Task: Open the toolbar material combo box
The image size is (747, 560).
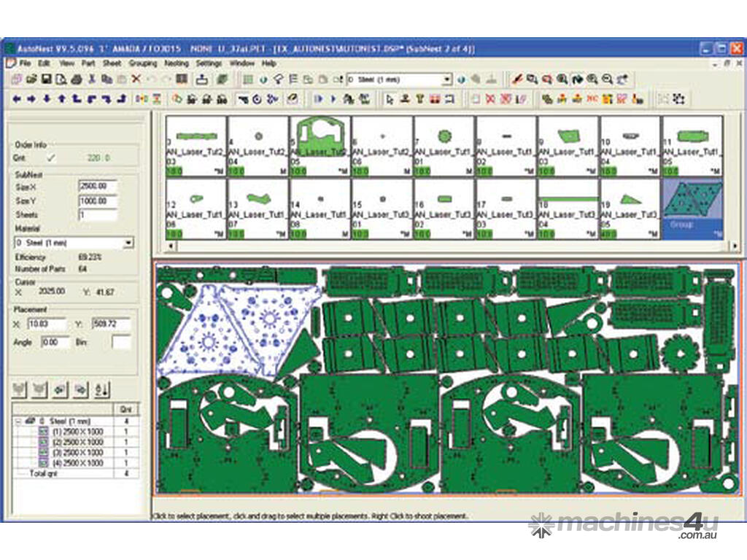Action: (x=446, y=79)
